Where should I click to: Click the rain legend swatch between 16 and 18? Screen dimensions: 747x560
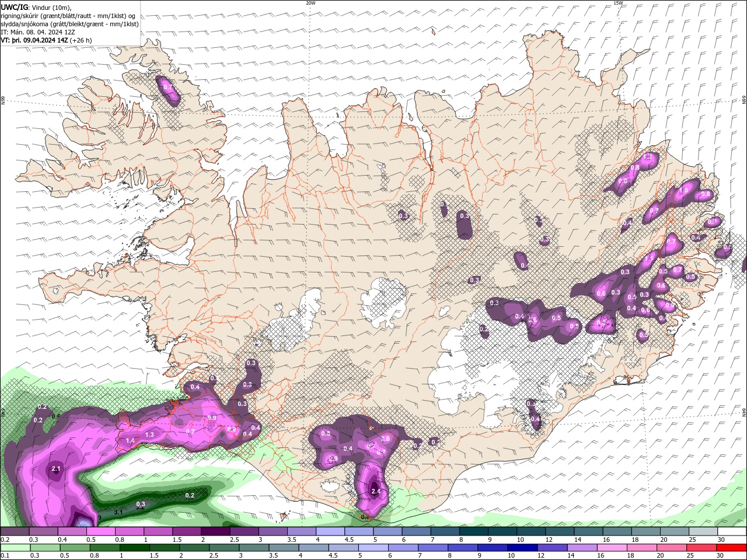coord(612,547)
